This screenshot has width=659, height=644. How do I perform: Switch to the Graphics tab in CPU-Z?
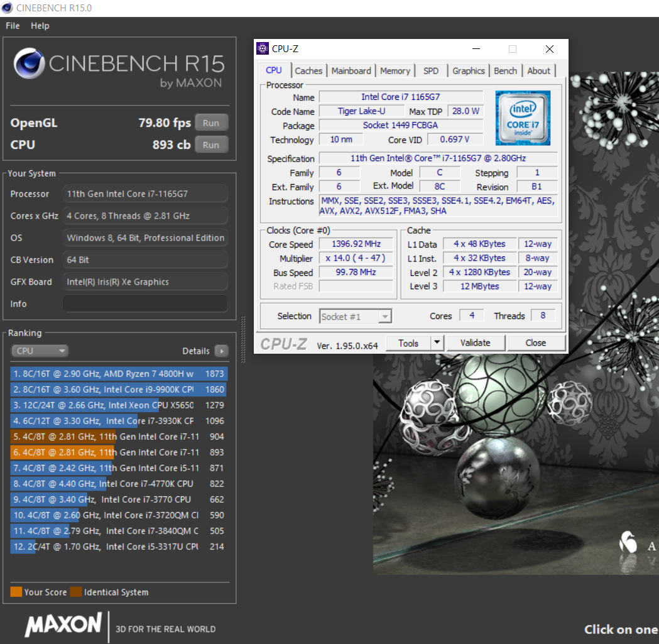469,70
